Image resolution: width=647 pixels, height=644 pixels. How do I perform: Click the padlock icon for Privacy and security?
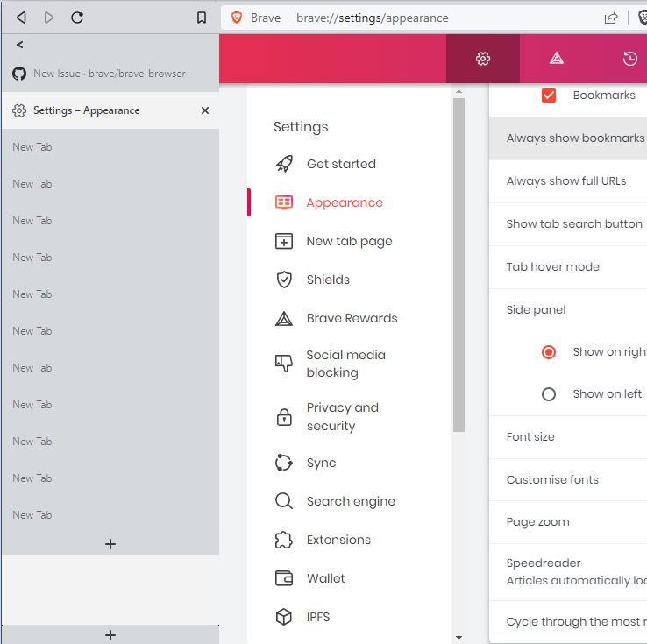tap(284, 417)
